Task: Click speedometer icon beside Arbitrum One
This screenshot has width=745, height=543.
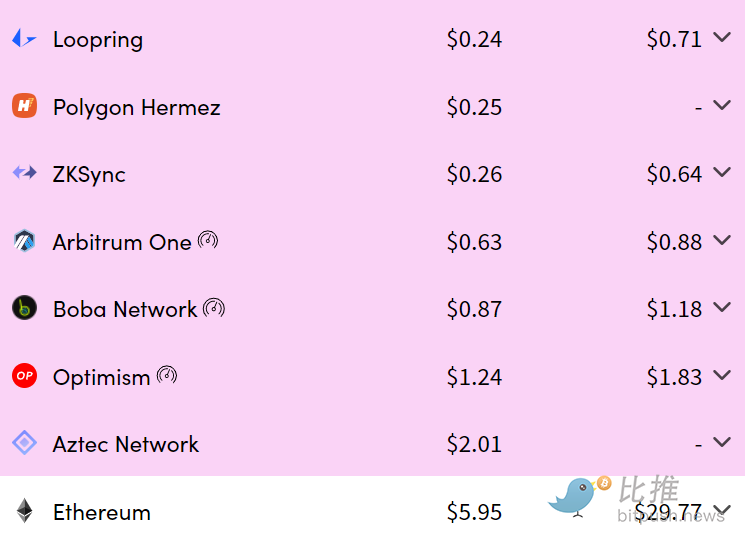Action: [208, 240]
